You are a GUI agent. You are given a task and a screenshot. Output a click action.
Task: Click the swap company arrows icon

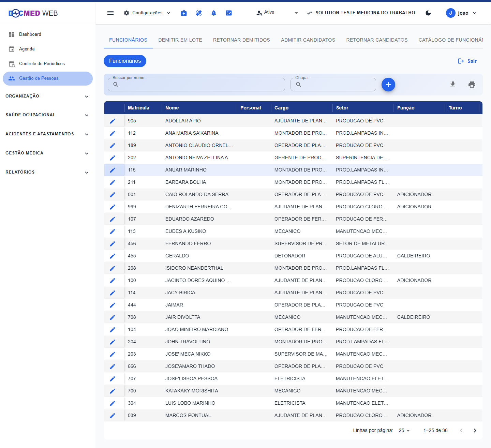coord(310,13)
